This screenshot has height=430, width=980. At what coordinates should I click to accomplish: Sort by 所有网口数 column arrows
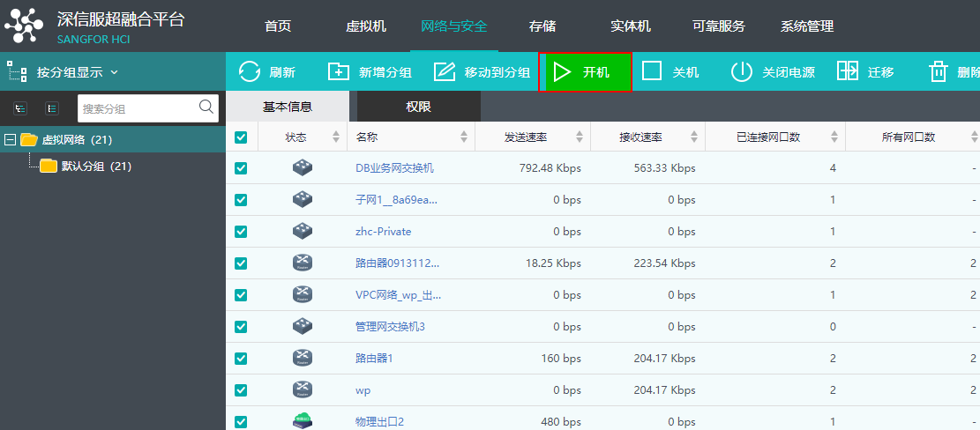pyautogui.click(x=975, y=137)
